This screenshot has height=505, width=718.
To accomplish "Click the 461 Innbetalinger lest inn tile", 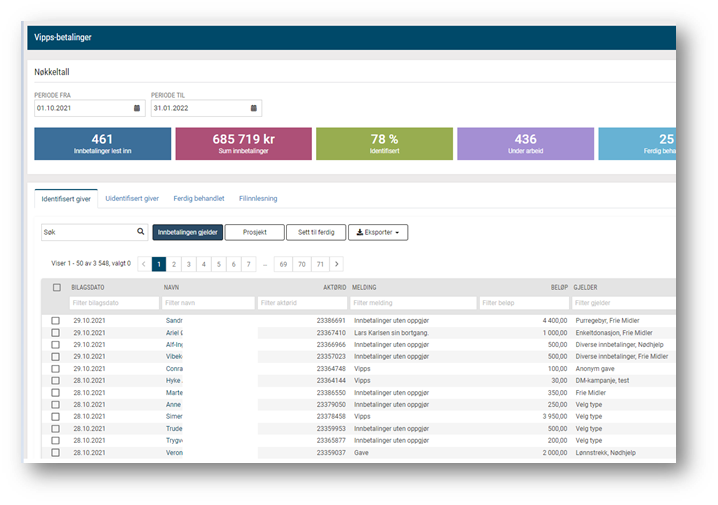I will coord(103,144).
